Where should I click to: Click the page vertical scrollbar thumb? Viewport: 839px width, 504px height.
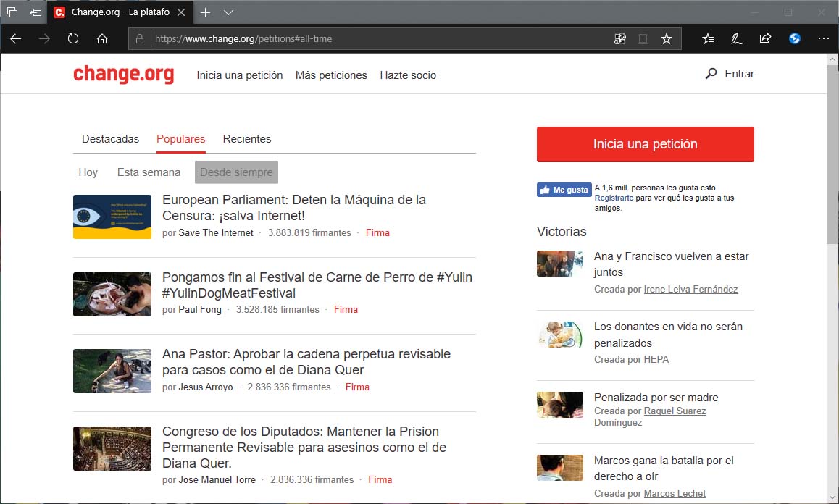coord(832,155)
